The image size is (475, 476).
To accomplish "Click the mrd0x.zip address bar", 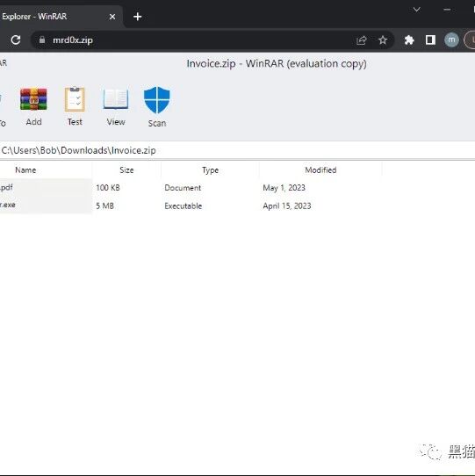I will pos(212,40).
